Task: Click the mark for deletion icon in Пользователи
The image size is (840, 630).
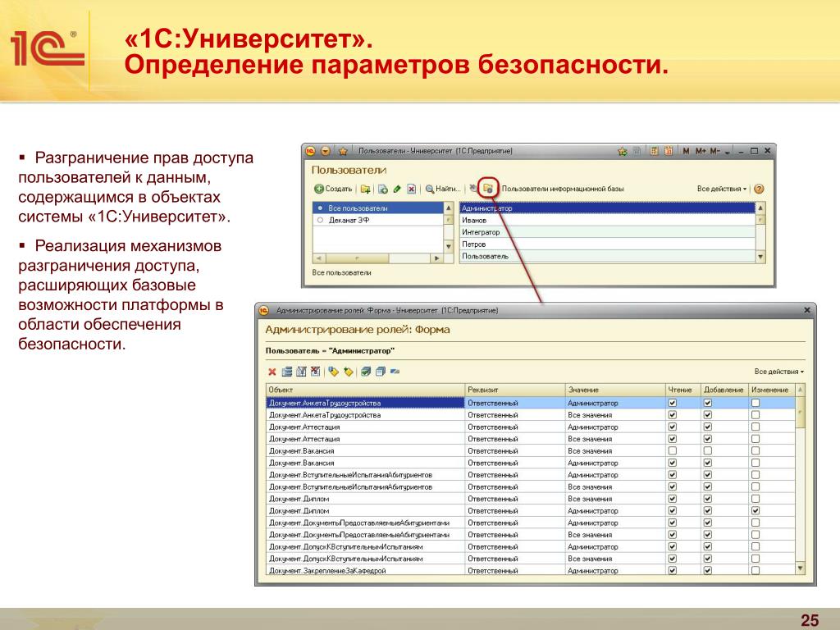Action: (x=412, y=189)
